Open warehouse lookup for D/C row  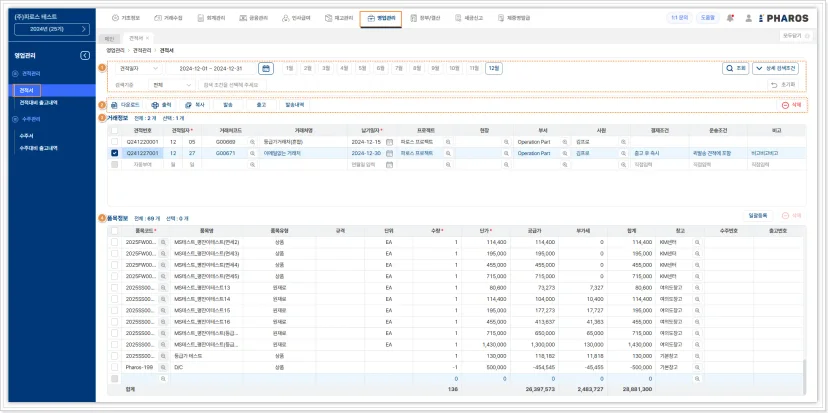click(x=697, y=367)
